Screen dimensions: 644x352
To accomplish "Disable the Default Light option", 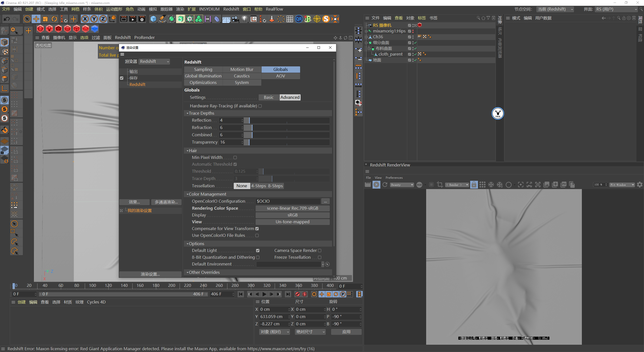I will 258,251.
